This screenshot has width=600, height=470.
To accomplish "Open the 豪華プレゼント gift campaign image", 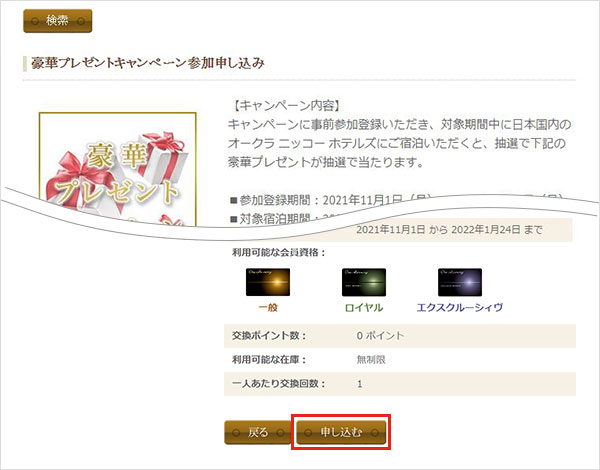I will click(x=117, y=168).
